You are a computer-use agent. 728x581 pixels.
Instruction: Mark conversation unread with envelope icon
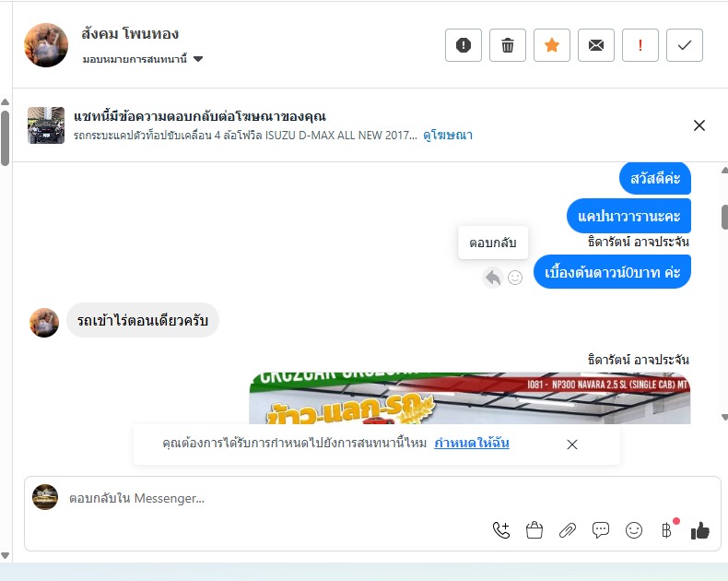click(x=595, y=45)
